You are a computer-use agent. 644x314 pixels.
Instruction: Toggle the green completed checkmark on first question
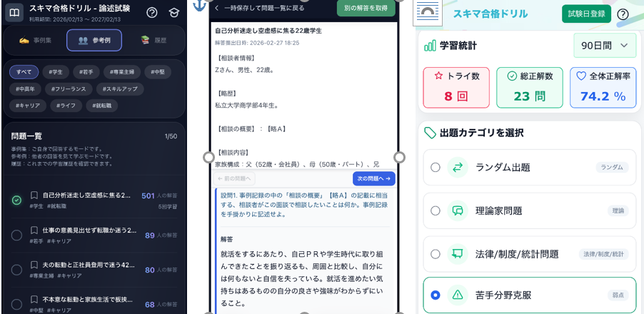16,200
